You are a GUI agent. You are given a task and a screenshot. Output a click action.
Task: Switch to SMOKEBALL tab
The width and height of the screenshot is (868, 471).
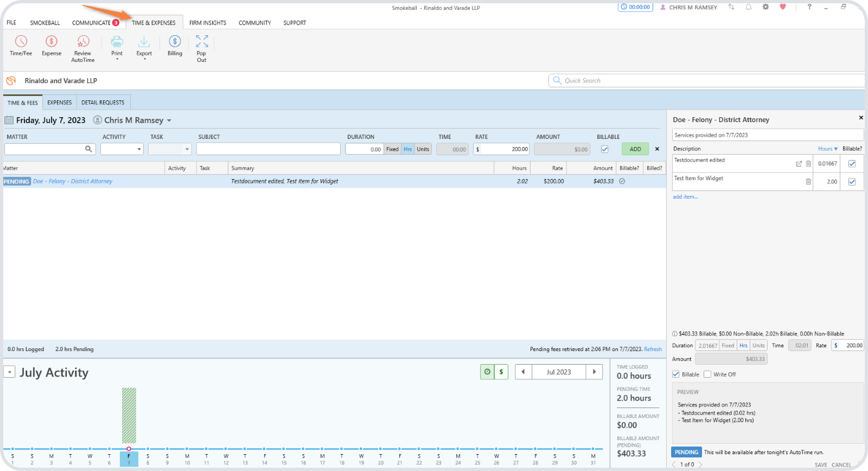coord(45,23)
